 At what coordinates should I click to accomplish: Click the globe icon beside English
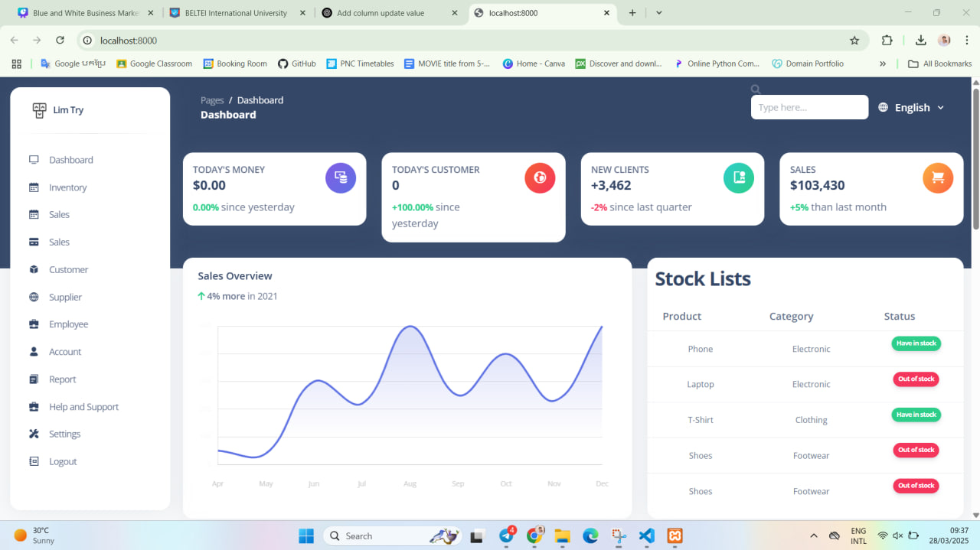[x=884, y=108]
